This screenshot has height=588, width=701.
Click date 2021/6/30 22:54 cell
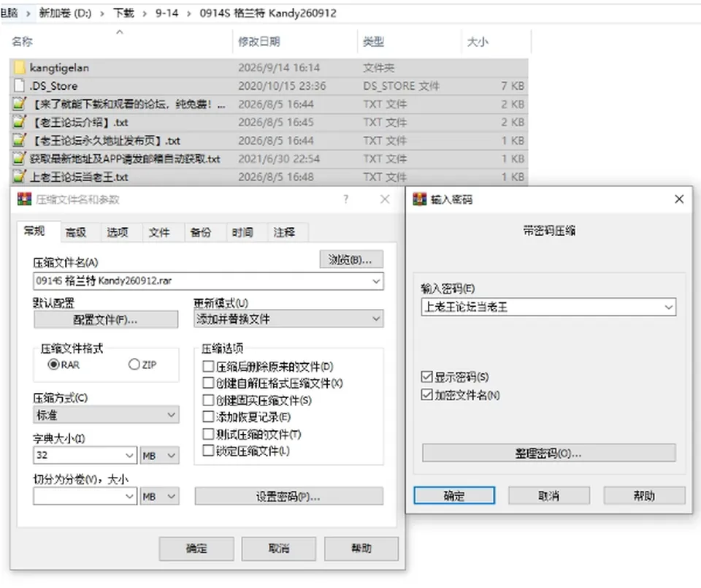(x=279, y=159)
